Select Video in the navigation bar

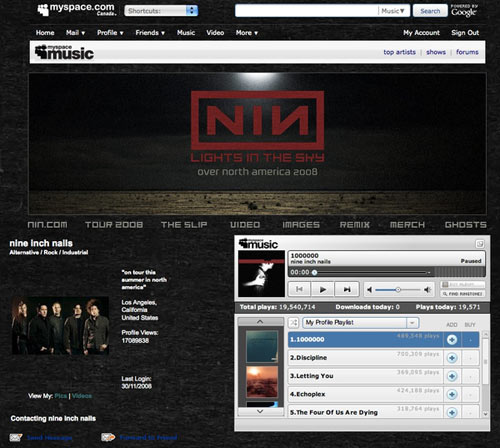coord(215,33)
